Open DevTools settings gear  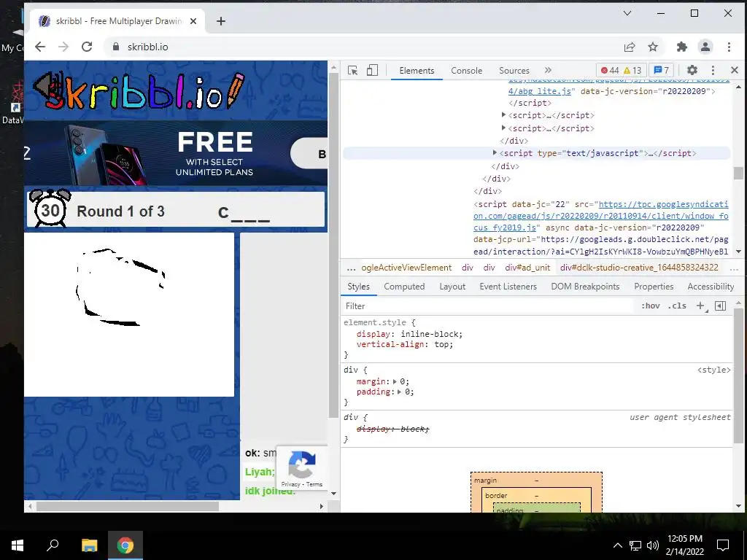click(692, 71)
